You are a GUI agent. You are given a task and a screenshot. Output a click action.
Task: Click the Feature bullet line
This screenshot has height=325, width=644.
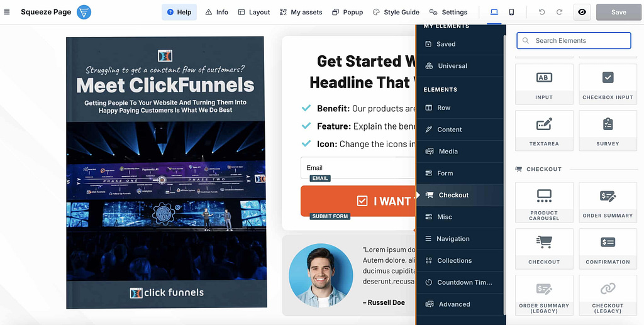click(x=367, y=126)
